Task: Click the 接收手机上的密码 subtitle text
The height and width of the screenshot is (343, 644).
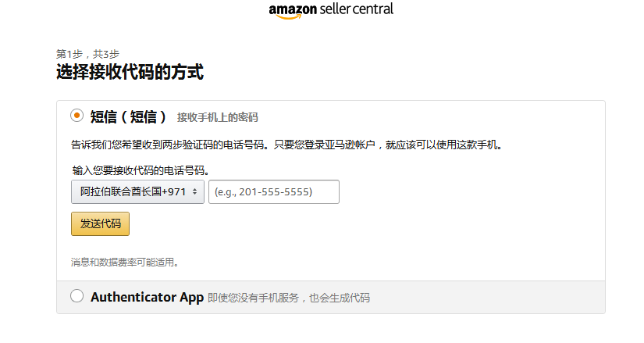Action: click(217, 117)
